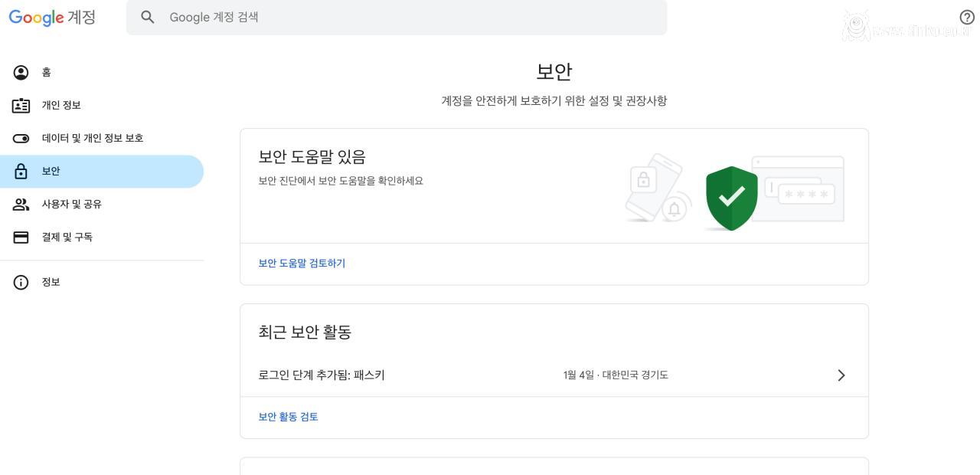Click the 결제 및 구독 card icon
The height and width of the screenshot is (475, 980).
coord(21,237)
